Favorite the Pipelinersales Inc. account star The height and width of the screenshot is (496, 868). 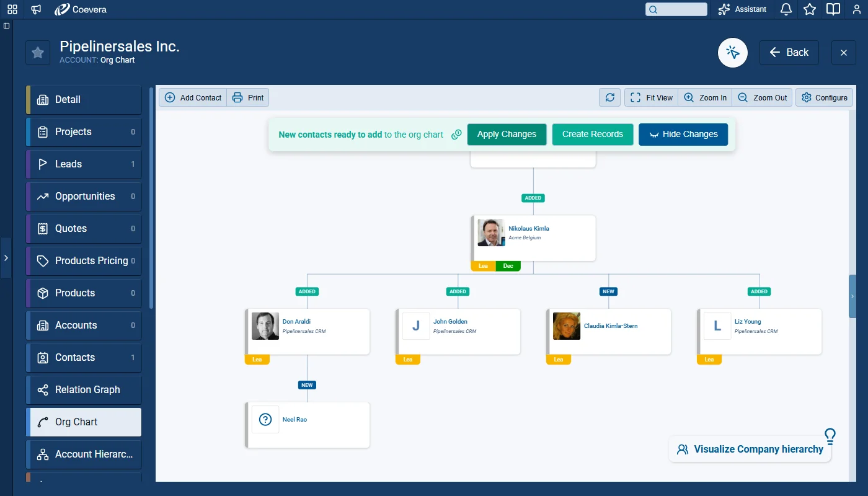(38, 53)
